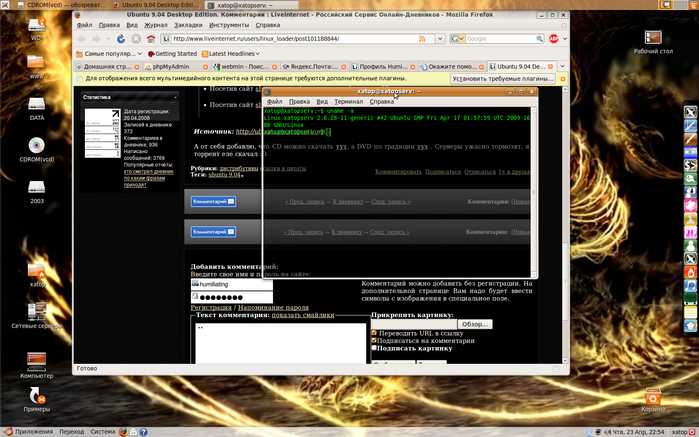Screen dimensions: 699x437
Task: Switch to webmin - Поис... tab
Action: tap(245, 66)
